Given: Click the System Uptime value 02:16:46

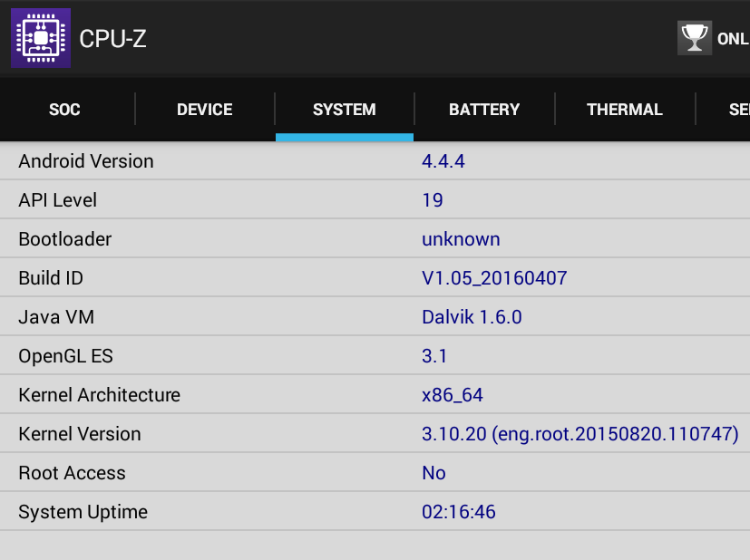Looking at the screenshot, I should [x=459, y=512].
